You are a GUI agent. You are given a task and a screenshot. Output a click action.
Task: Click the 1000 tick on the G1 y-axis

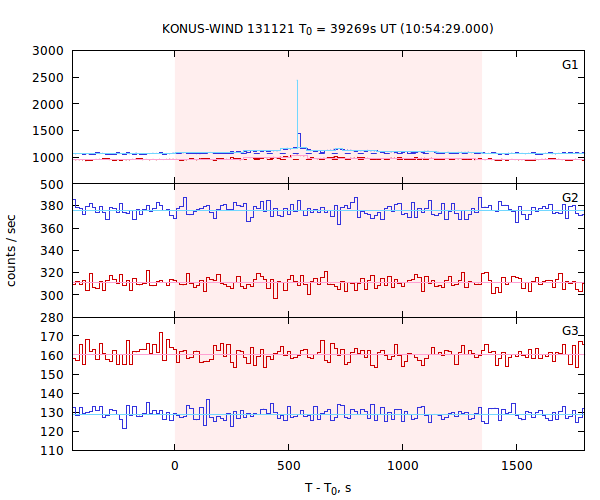click(x=48, y=157)
